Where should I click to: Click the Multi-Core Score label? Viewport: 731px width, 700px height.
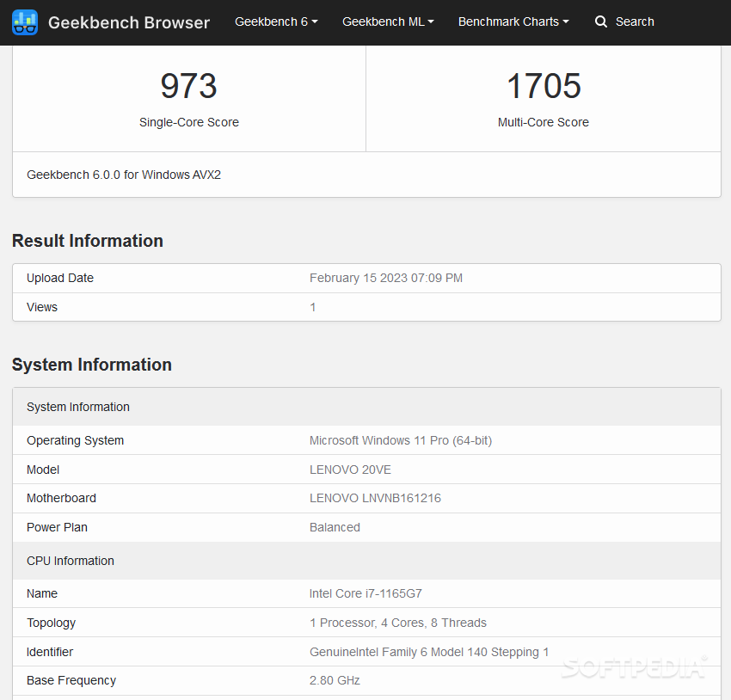click(x=544, y=122)
